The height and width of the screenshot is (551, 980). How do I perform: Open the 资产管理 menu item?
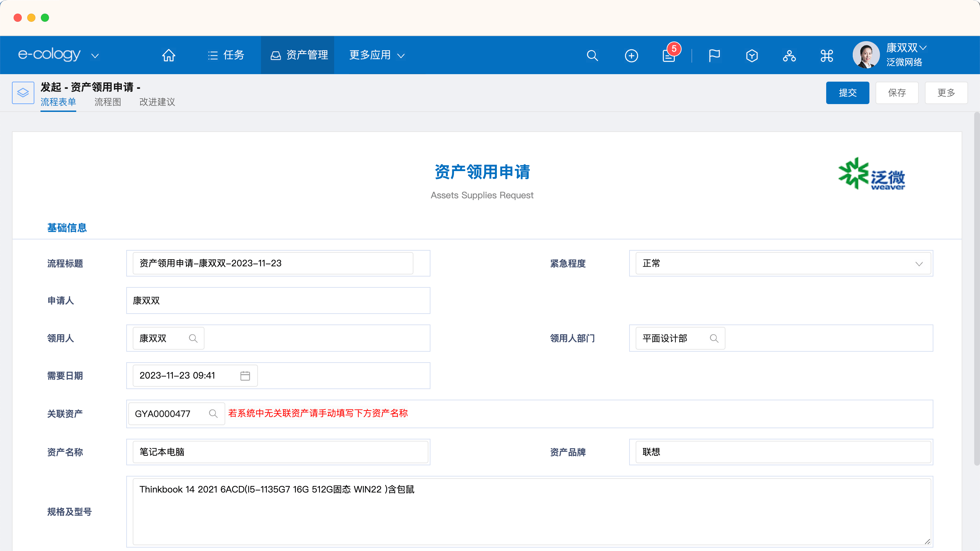299,55
